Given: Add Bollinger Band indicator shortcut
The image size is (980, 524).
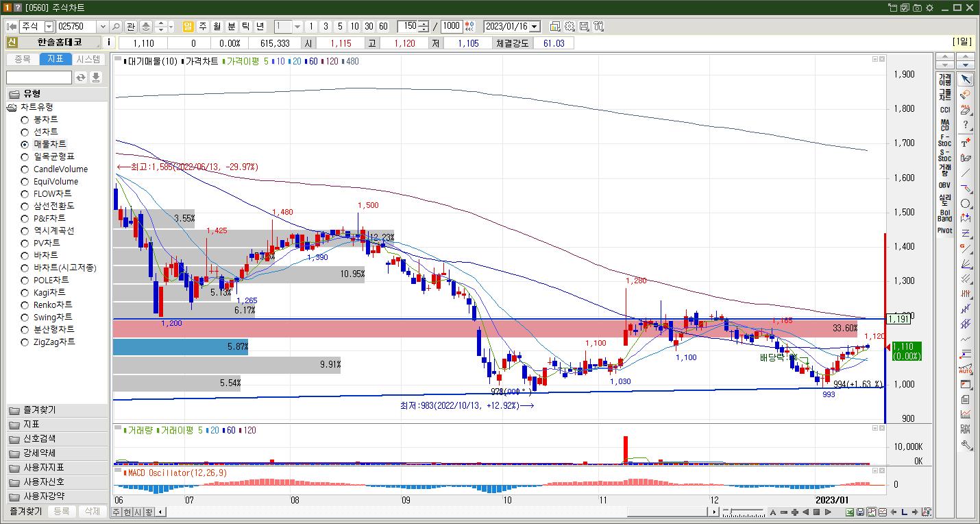Looking at the screenshot, I should (945, 215).
